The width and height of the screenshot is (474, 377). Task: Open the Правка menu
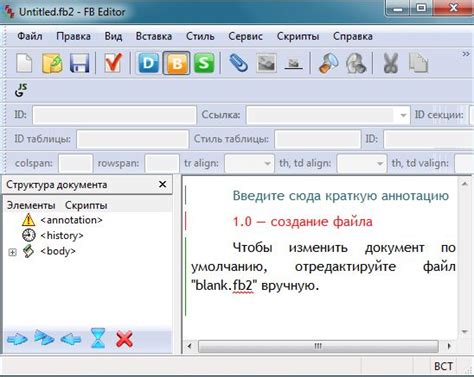[73, 36]
